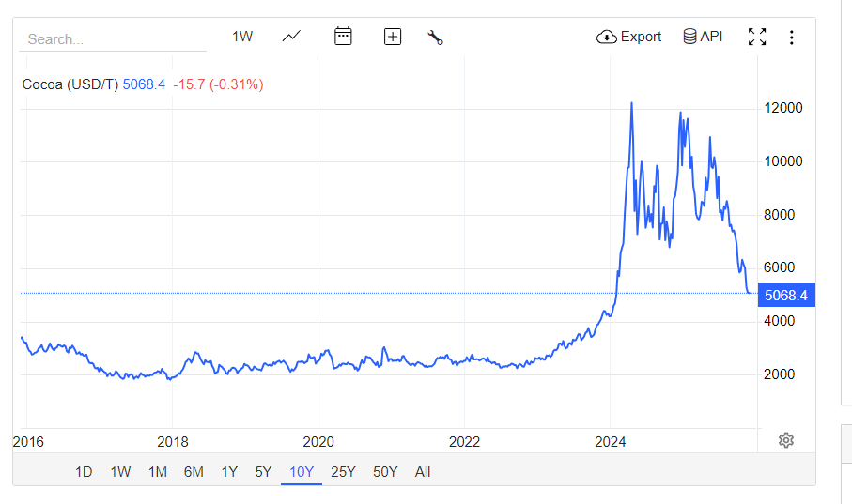Switch to the 1Y time range
Viewport: 852px width, 504px height.
pos(229,472)
